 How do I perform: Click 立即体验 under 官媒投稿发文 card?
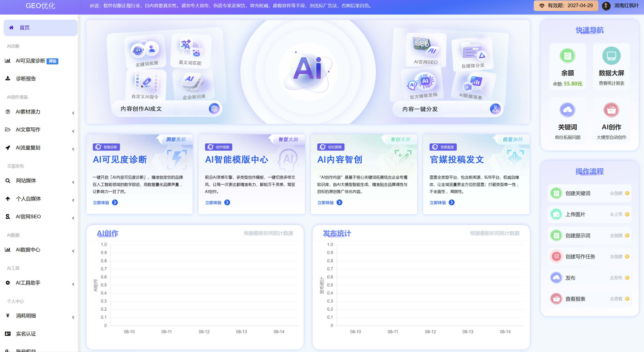(442, 202)
